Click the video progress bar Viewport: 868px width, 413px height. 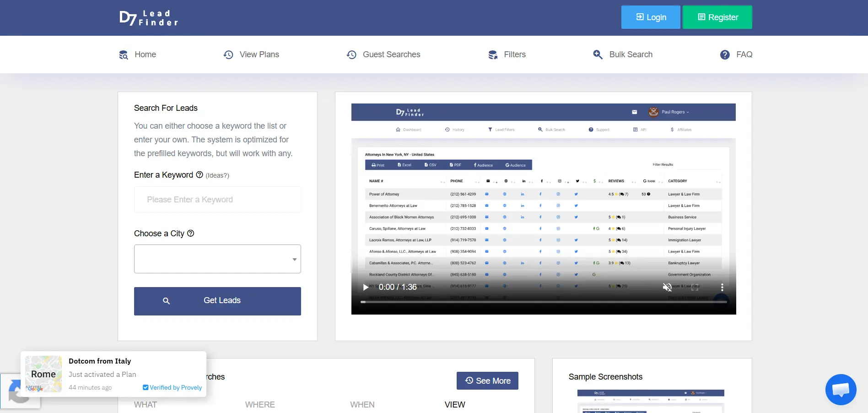[544, 302]
